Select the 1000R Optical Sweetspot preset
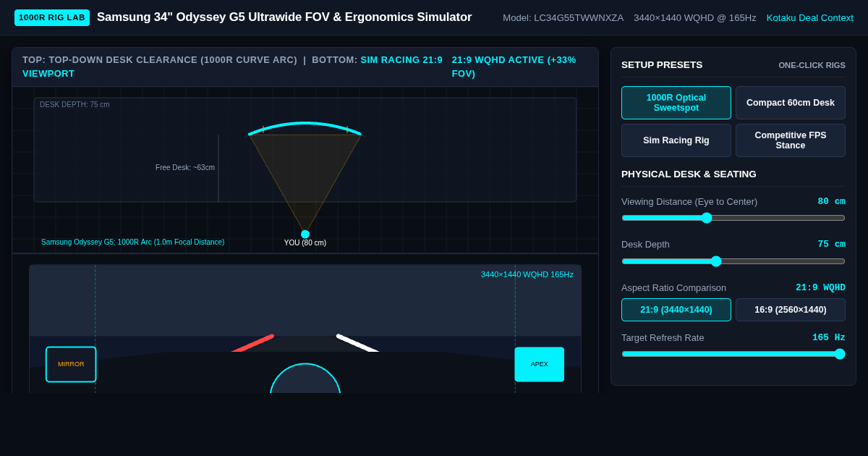Viewport: 868px width, 456px height. click(676, 103)
